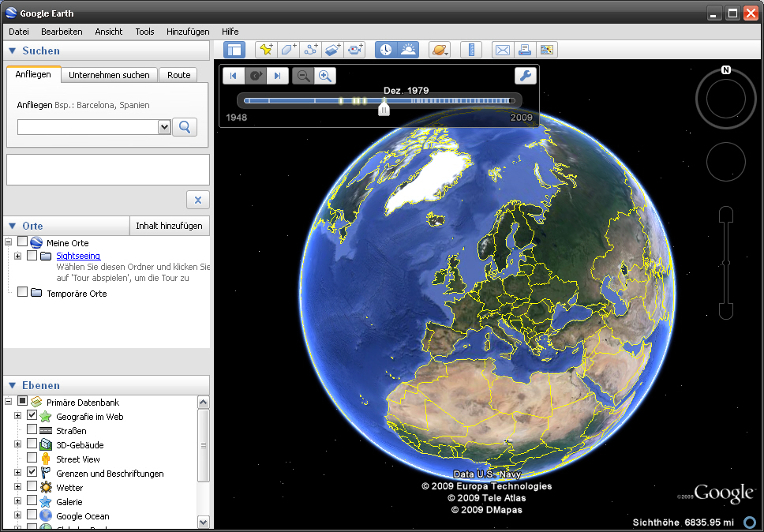
Task: Click the historical imagery timeline bar
Action: click(x=380, y=101)
